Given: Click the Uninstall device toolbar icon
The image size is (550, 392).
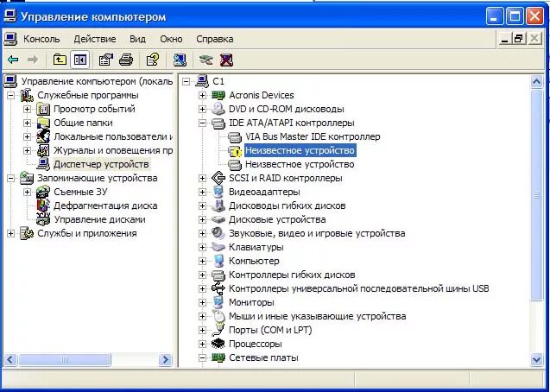Looking at the screenshot, I should coord(226,60).
